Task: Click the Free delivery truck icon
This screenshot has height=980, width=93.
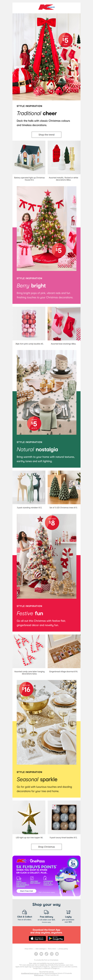Action: (46, 912)
